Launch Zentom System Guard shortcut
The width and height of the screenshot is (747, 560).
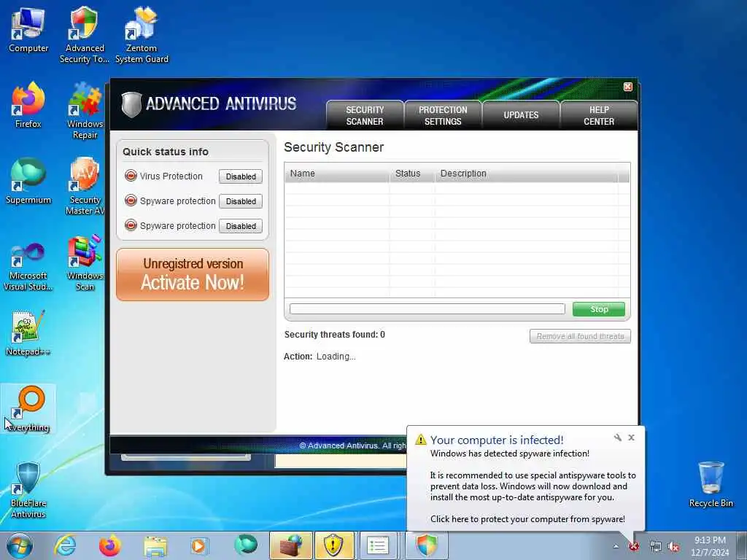(142, 34)
